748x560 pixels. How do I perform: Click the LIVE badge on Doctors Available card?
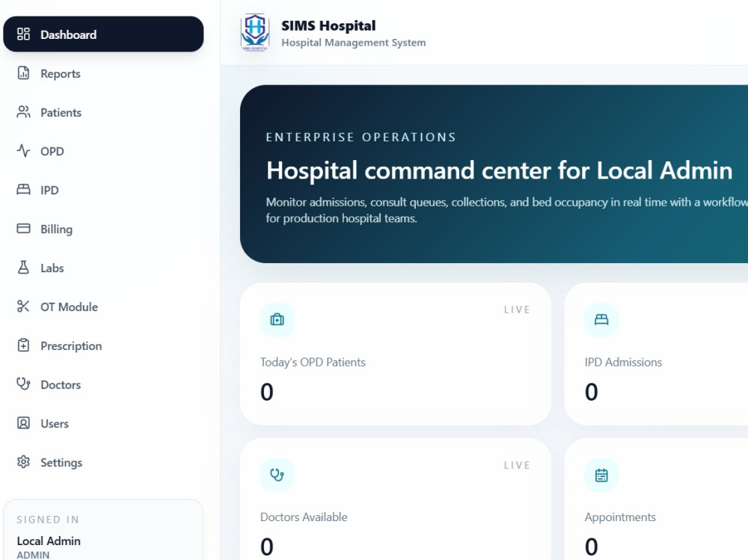517,465
